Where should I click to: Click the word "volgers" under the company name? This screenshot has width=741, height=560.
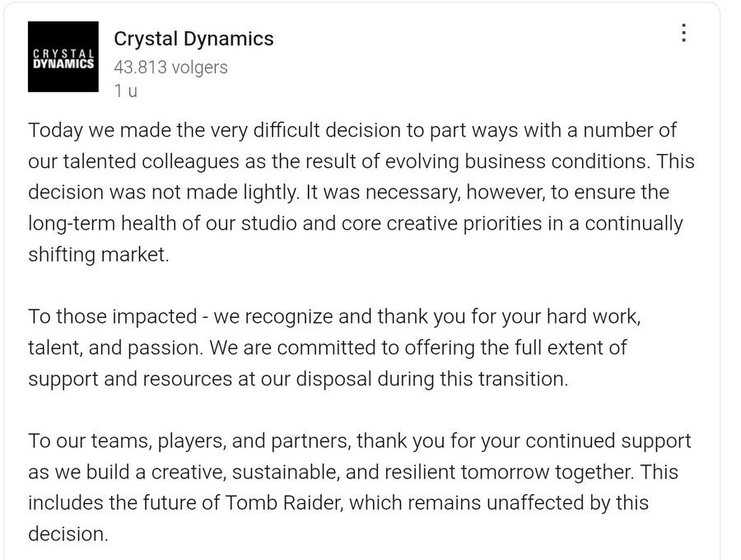pyautogui.click(x=199, y=68)
